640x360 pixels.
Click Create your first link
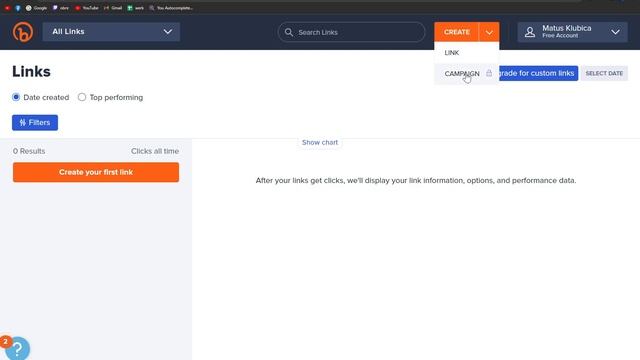[x=96, y=172]
